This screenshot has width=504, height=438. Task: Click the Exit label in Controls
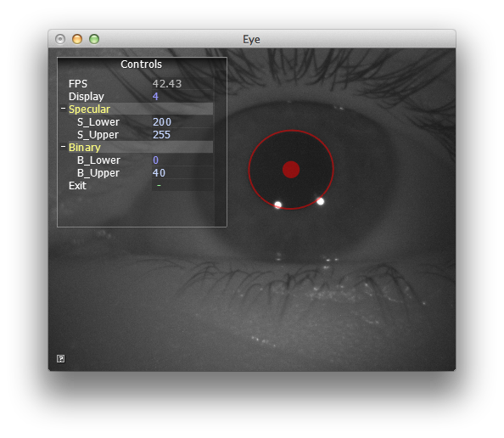click(77, 186)
